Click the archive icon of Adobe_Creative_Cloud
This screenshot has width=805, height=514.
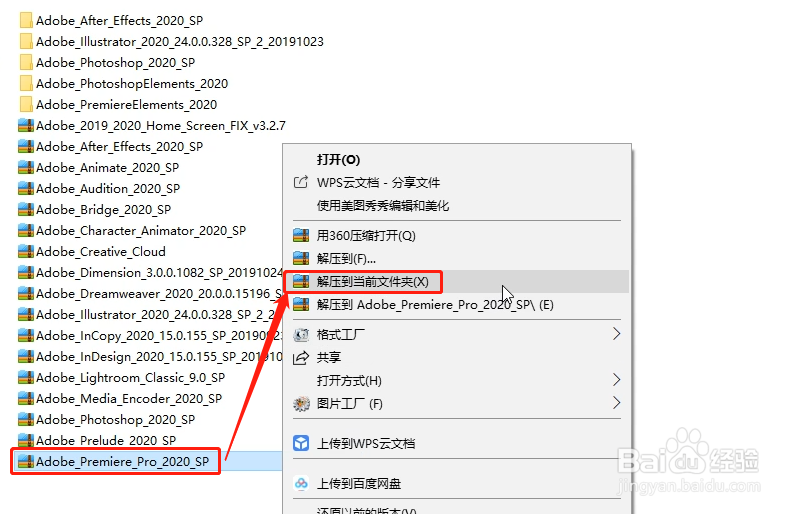coord(26,252)
